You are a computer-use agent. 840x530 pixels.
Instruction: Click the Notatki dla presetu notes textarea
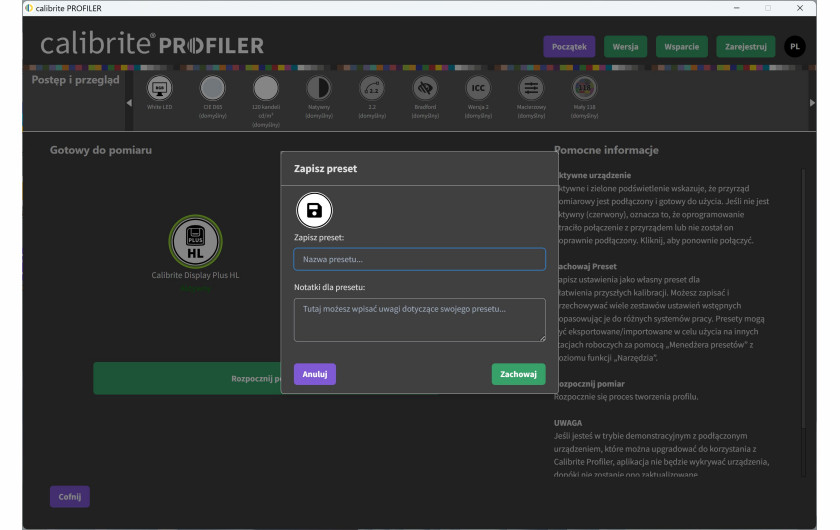(419, 320)
